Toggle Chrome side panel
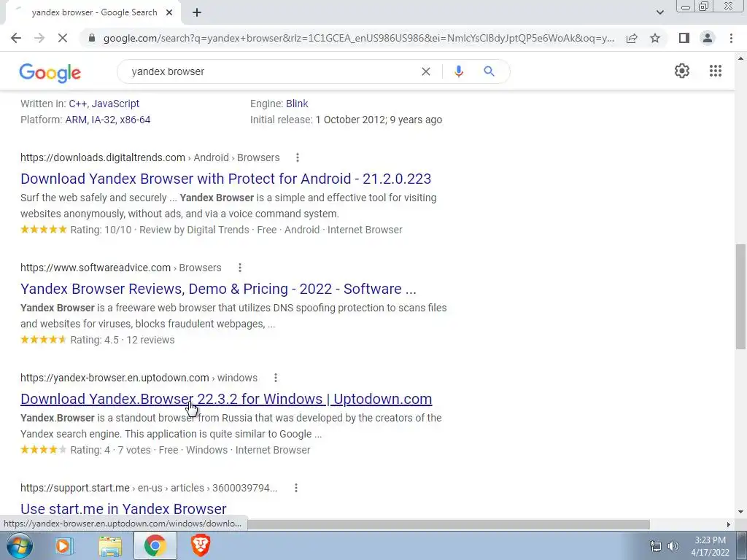The width and height of the screenshot is (747, 560). (684, 38)
